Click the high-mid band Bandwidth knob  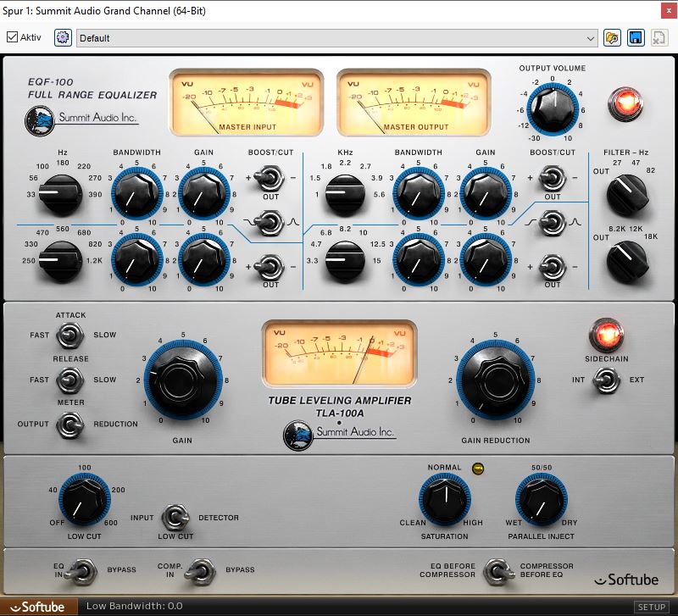[419, 193]
